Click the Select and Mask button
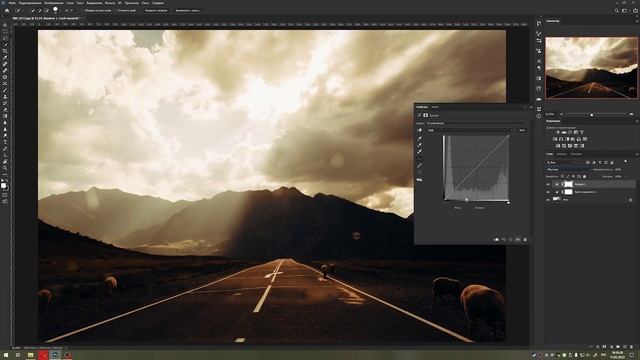The width and height of the screenshot is (640, 360). pyautogui.click(x=187, y=10)
